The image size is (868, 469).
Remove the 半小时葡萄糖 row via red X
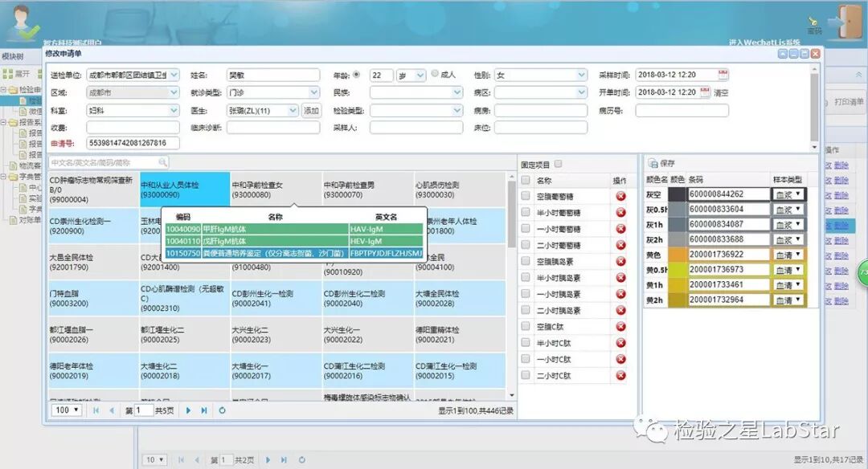(620, 212)
